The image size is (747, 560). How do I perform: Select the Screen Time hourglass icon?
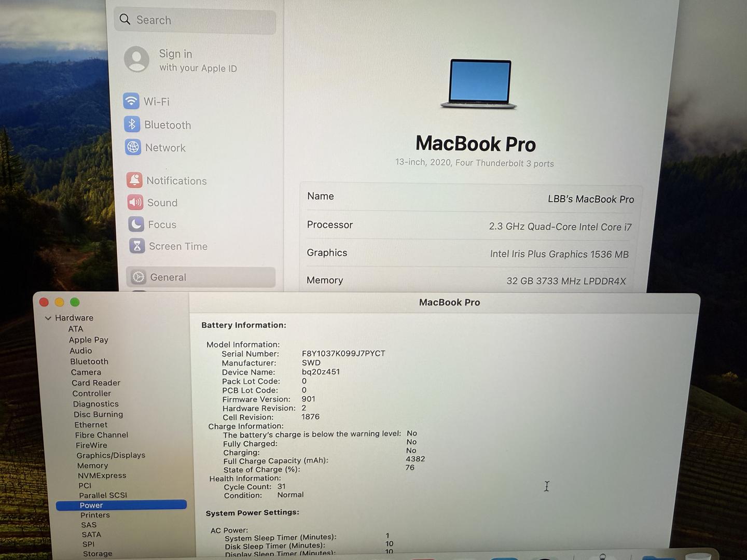137,246
